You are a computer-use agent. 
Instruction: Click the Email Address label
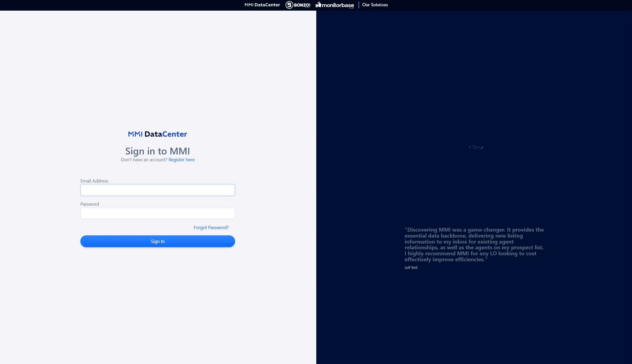point(94,181)
